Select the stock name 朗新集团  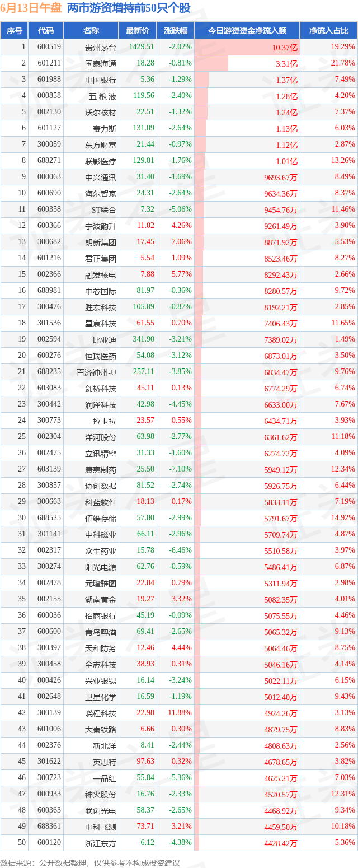coord(101,242)
